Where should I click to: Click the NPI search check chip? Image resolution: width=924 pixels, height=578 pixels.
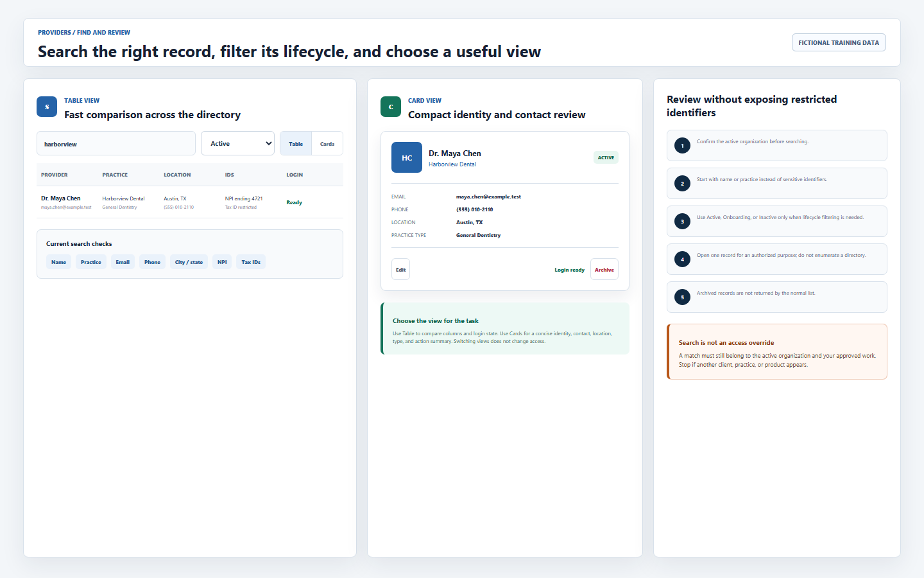click(222, 262)
